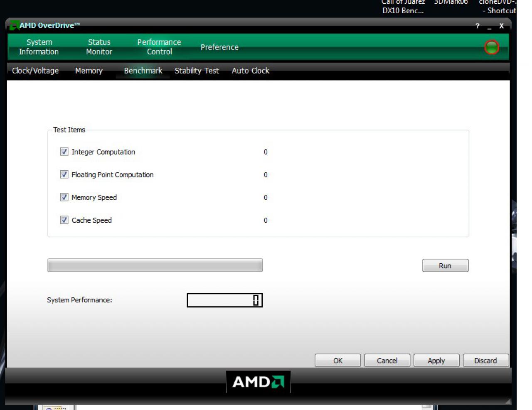Click the AMD OverDrive logo icon in title bar
Viewport: 532px width, 410px height.
[14, 25]
